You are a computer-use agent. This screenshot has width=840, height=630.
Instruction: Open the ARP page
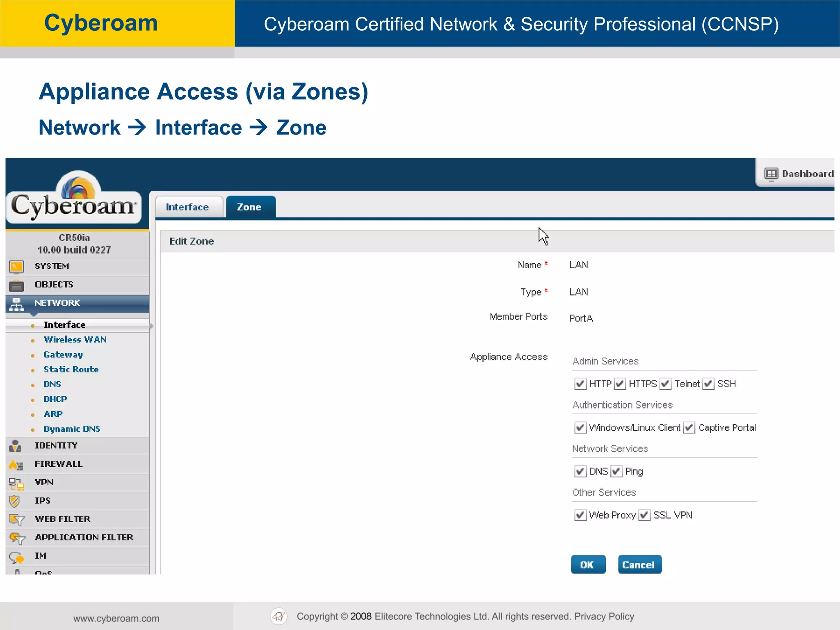(53, 414)
